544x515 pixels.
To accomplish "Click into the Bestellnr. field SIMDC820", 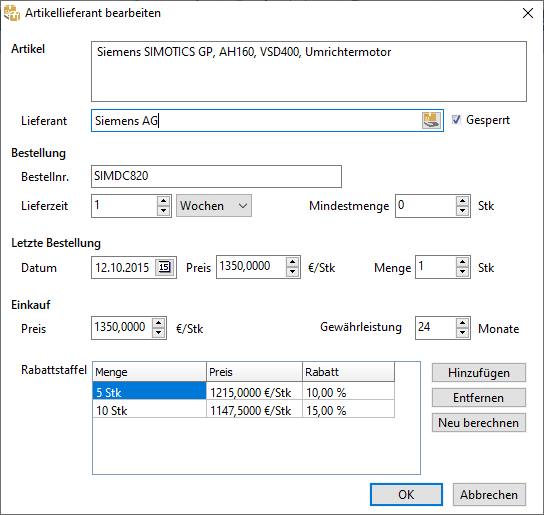I will tap(216, 176).
